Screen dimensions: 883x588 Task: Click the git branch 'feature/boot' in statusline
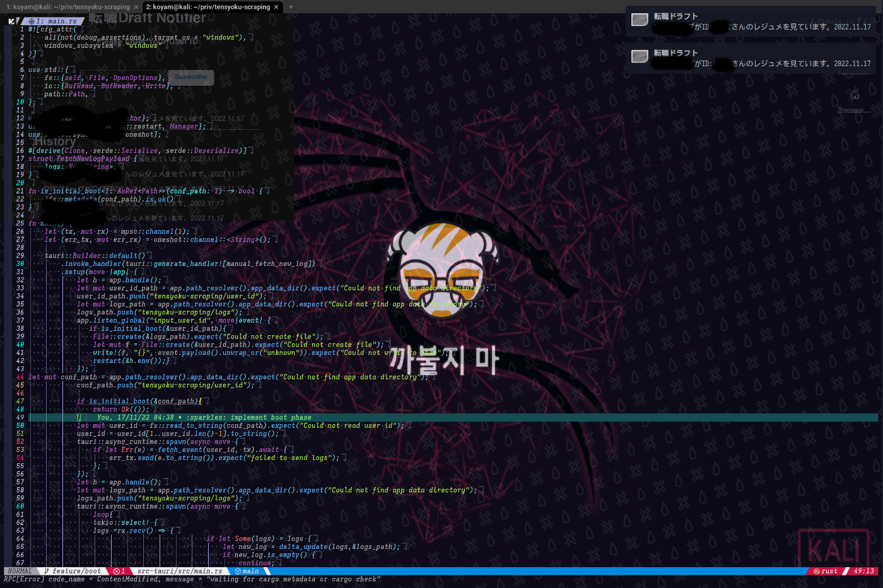click(x=73, y=571)
